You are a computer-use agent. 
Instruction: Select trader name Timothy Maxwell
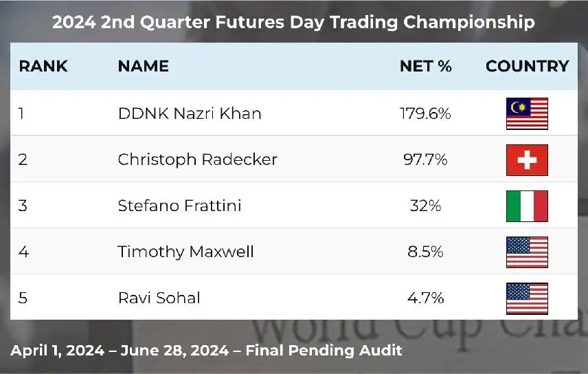pos(185,252)
